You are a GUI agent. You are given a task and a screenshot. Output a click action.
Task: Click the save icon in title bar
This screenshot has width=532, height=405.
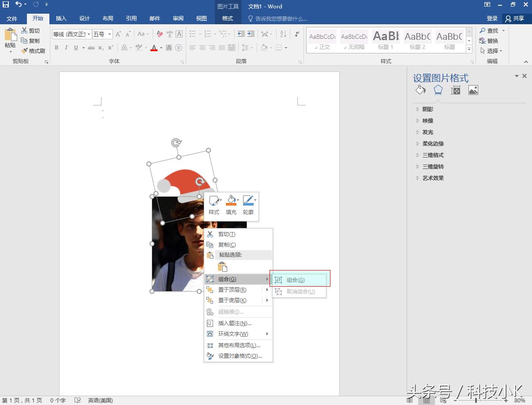pyautogui.click(x=6, y=5)
